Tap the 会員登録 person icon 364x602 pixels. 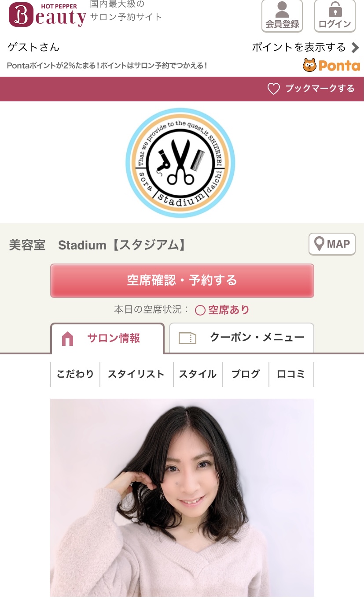click(x=282, y=10)
